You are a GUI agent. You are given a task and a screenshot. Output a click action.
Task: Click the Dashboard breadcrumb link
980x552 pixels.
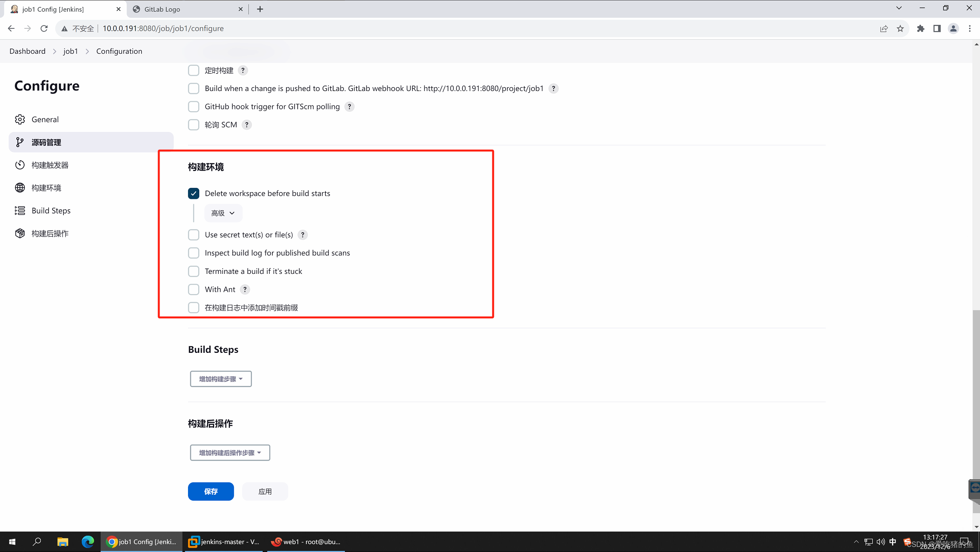(27, 51)
